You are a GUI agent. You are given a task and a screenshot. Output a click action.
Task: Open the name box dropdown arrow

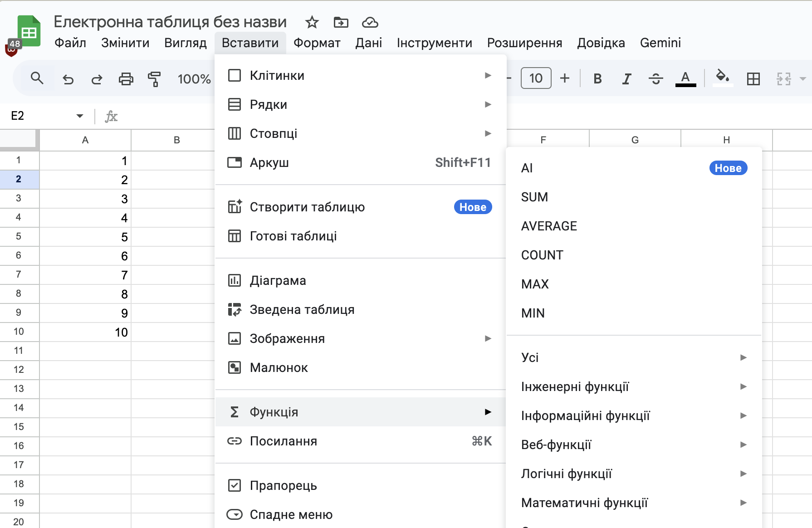(x=80, y=116)
